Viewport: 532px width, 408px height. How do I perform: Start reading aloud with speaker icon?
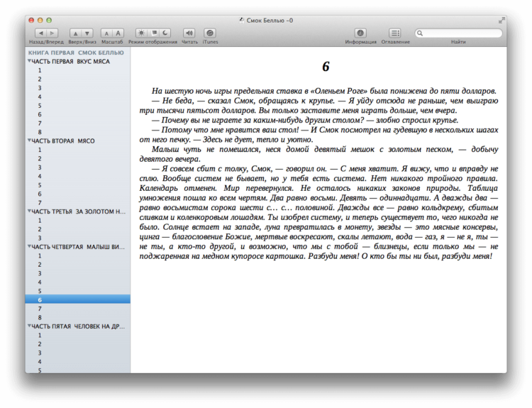(189, 33)
